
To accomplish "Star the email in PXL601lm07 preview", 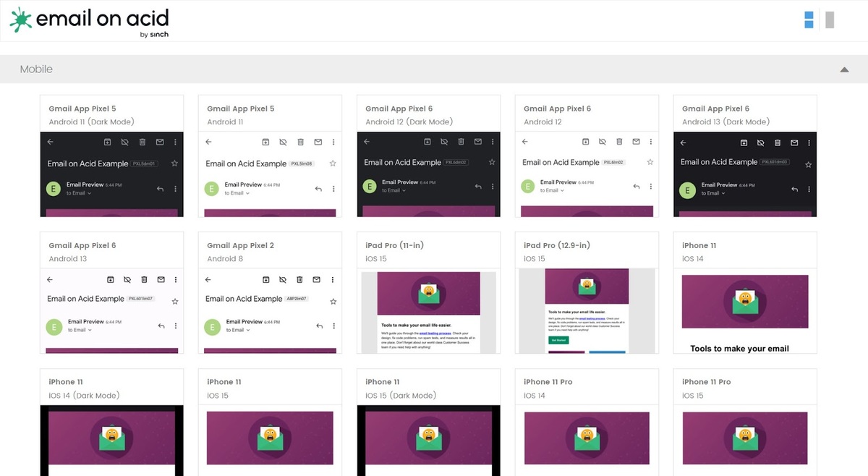I will click(x=175, y=301).
